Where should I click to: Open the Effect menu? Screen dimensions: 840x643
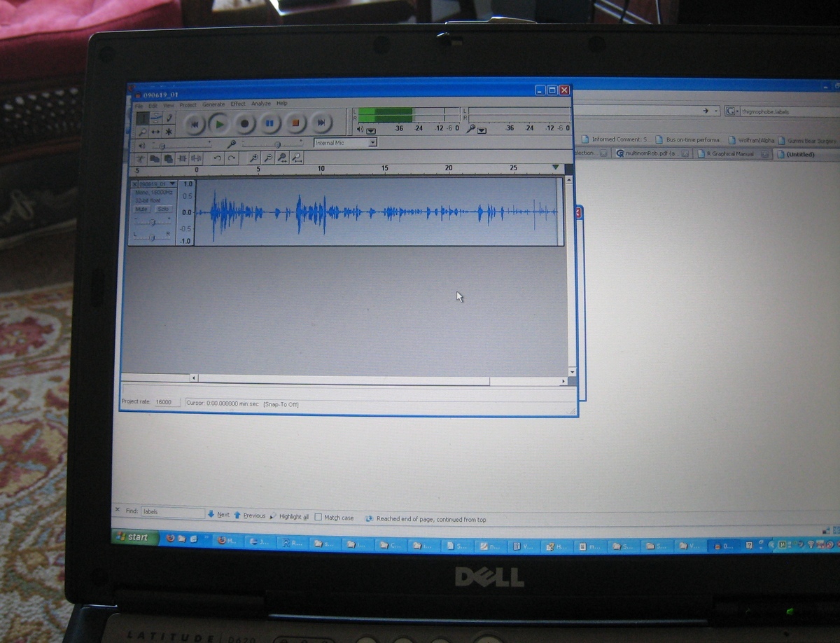pos(238,104)
